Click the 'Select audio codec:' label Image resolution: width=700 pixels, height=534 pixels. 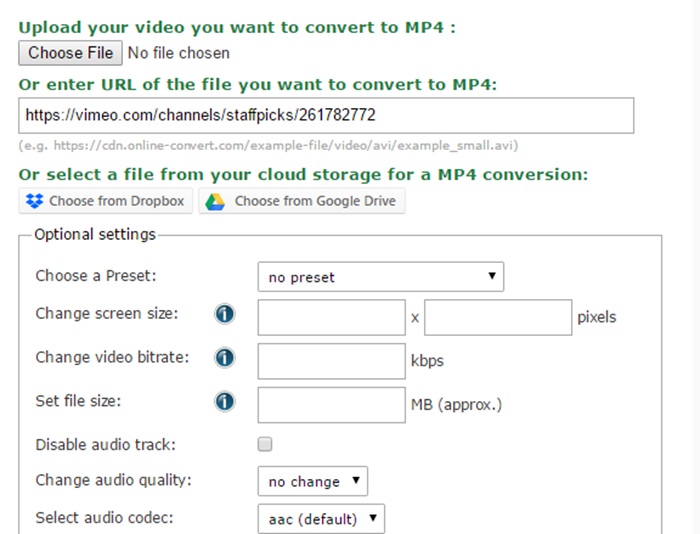104,518
